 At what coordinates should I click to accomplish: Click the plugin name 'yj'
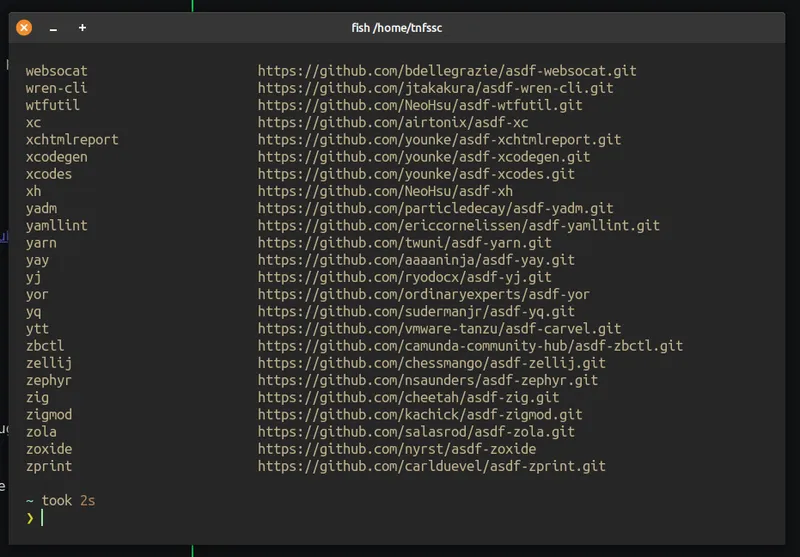tap(34, 277)
